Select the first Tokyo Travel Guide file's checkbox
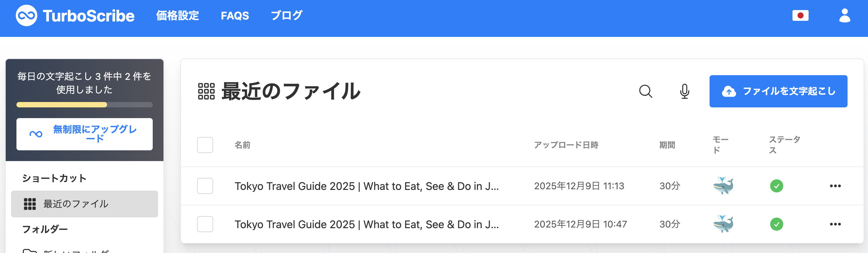 pyautogui.click(x=205, y=186)
